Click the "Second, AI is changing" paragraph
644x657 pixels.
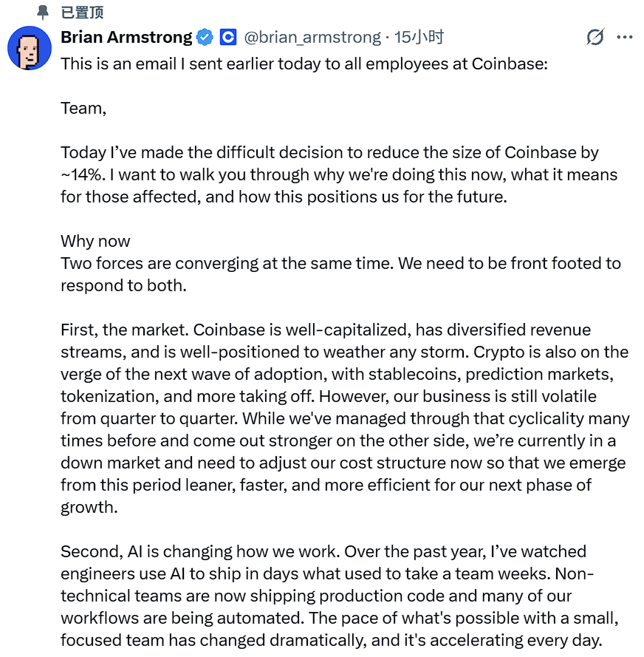point(340,596)
